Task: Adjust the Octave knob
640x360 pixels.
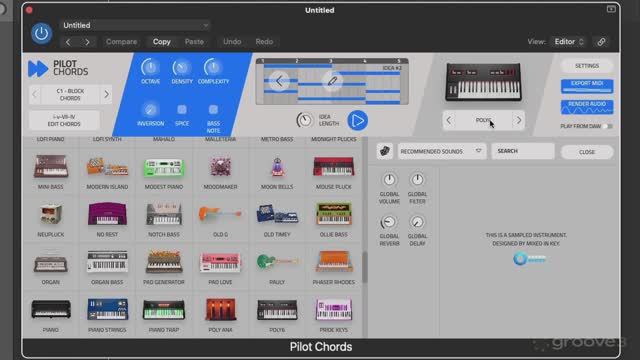Action: tap(150, 67)
